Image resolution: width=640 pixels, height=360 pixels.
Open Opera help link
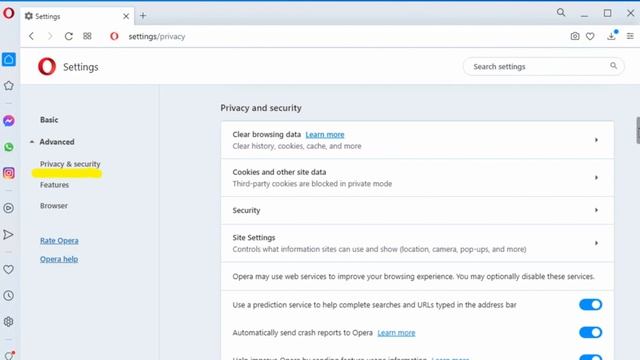(59, 259)
